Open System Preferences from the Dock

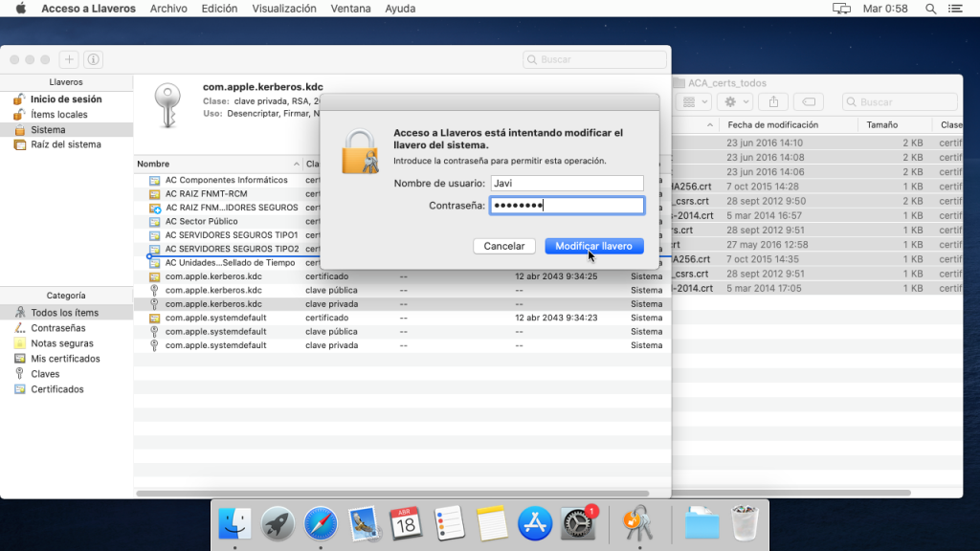pos(577,523)
